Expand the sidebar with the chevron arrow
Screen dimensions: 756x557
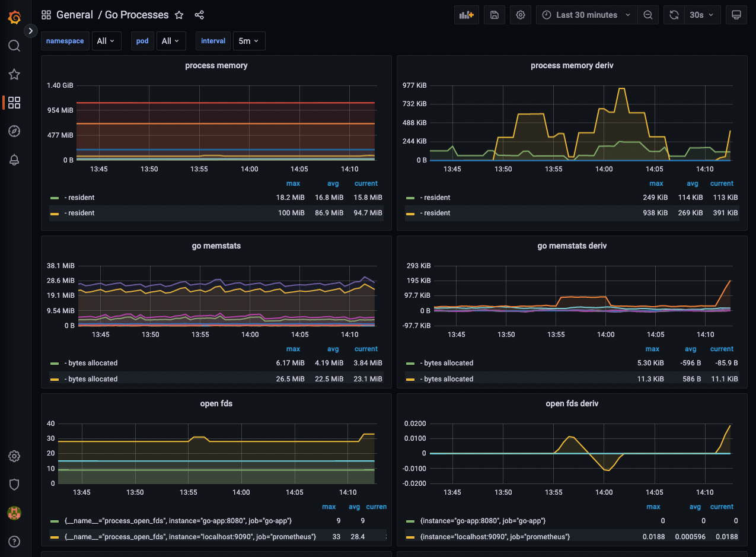pos(30,30)
